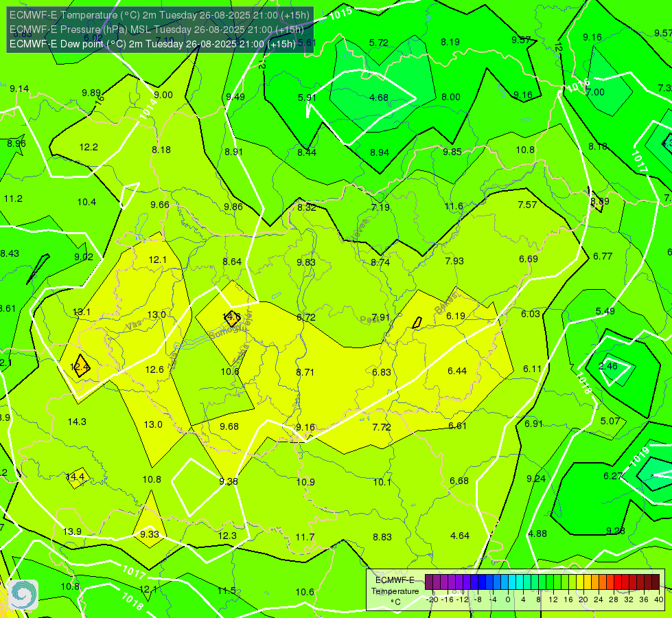Select the ECMWF-E Temperature 2m layer label

(159, 15)
